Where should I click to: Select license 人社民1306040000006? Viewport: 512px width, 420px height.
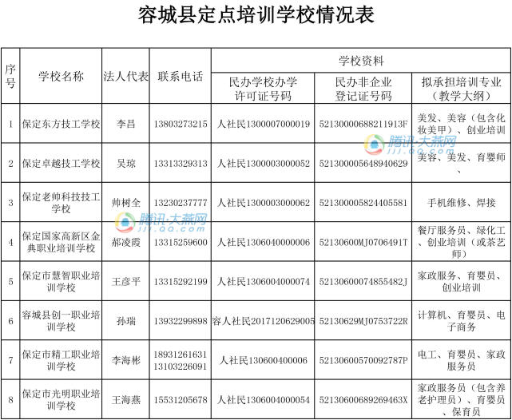pos(264,242)
